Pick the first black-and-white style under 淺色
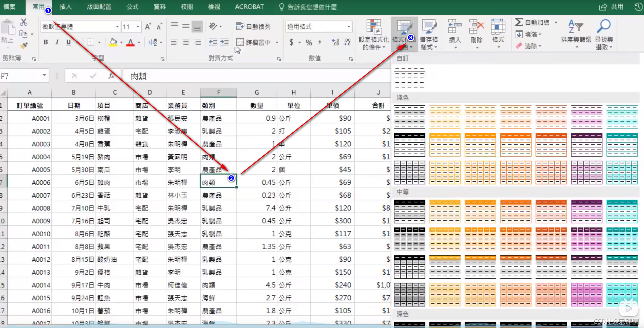This screenshot has width=644, height=328. pyautogui.click(x=409, y=117)
